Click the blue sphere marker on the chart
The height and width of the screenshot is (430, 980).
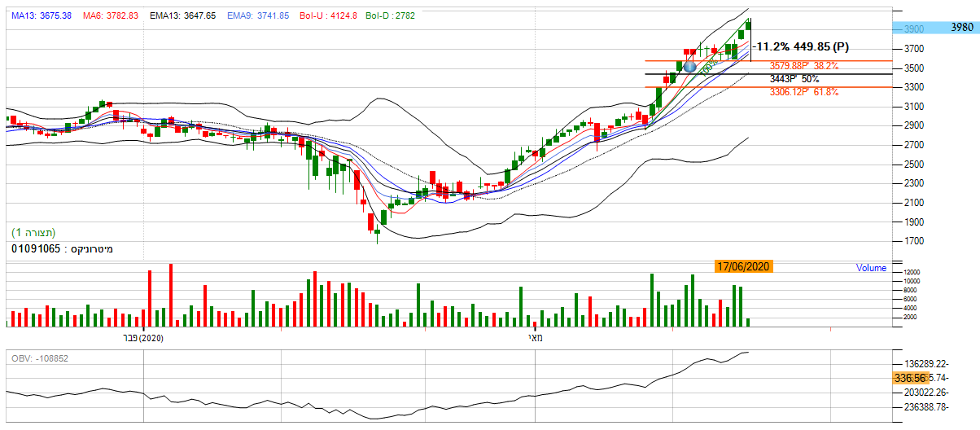(689, 67)
